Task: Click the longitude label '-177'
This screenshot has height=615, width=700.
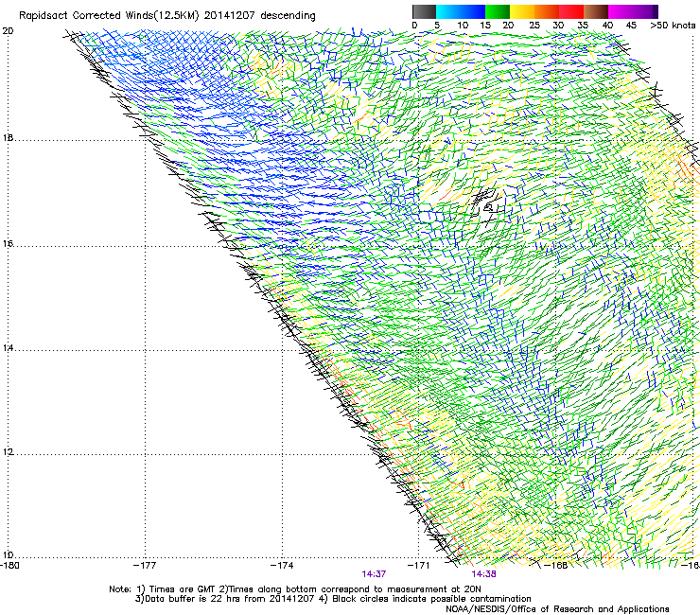Action: coord(145,566)
